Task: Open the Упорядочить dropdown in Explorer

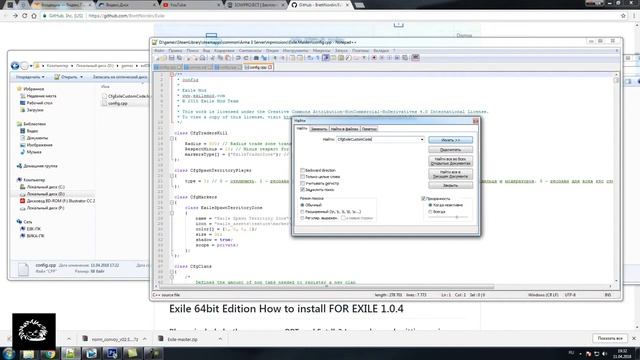Action: [x=30, y=77]
